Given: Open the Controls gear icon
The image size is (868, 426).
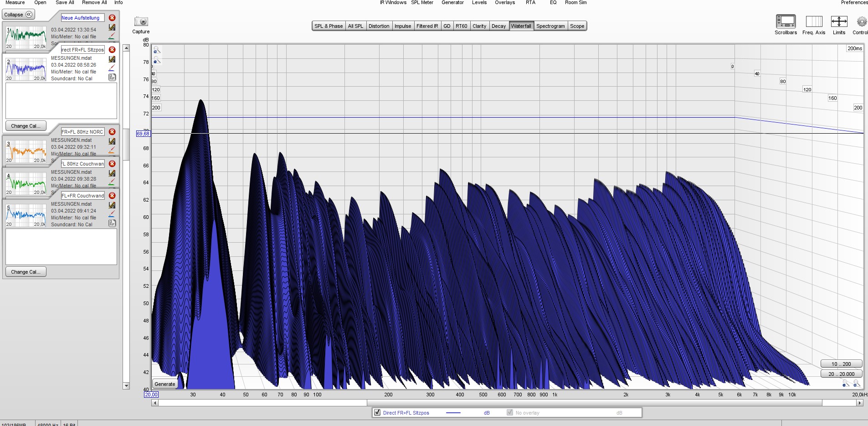Looking at the screenshot, I should tap(861, 21).
